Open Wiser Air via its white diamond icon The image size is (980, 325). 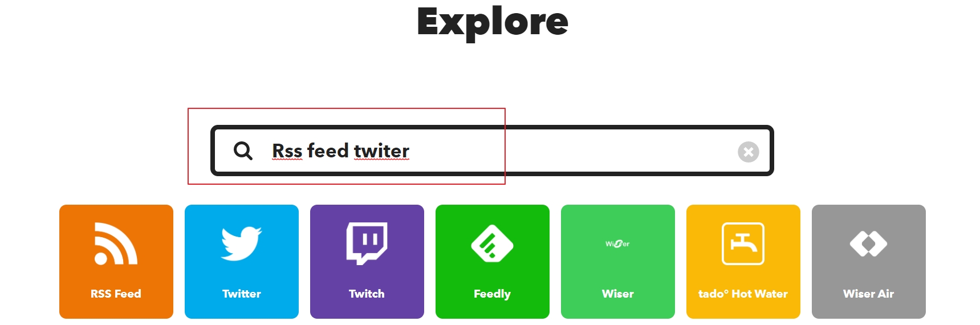868,243
